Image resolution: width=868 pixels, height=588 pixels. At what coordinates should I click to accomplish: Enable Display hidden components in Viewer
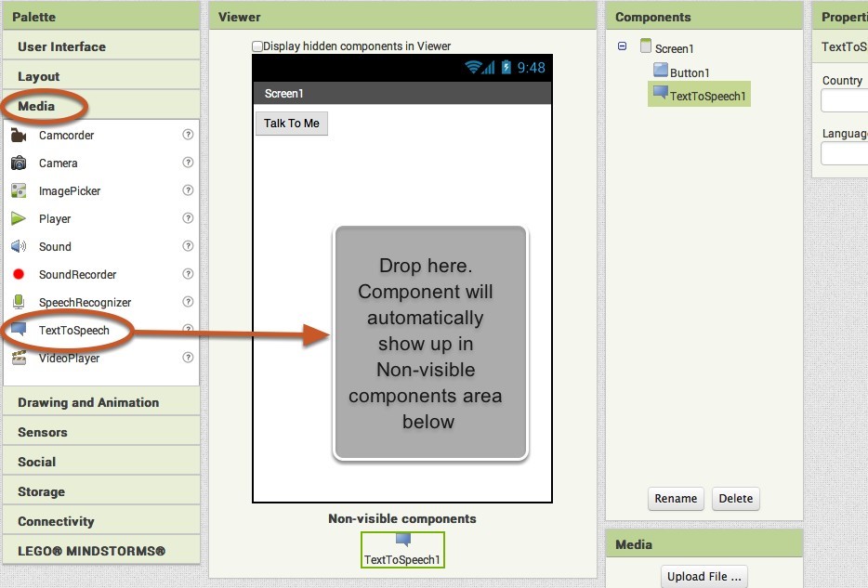click(x=256, y=46)
